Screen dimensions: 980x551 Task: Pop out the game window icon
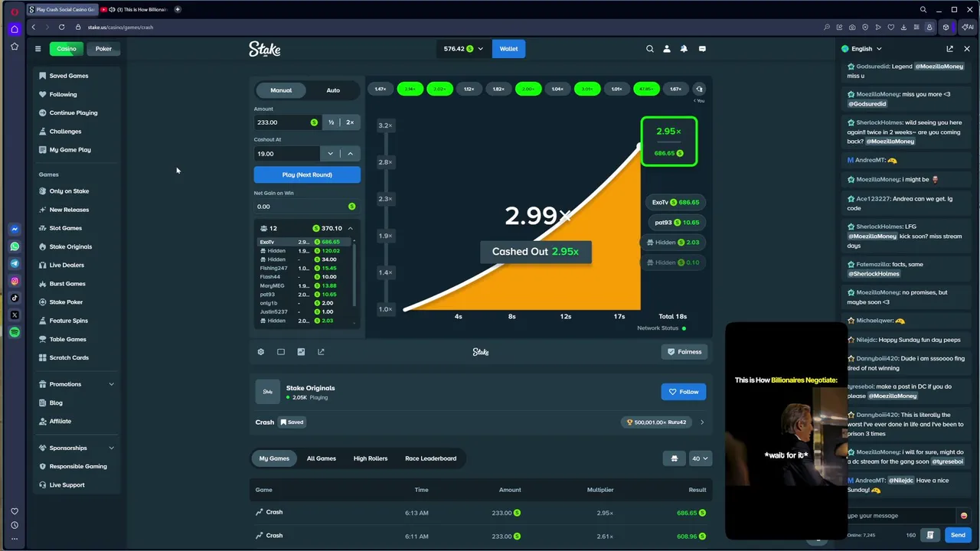[321, 352]
